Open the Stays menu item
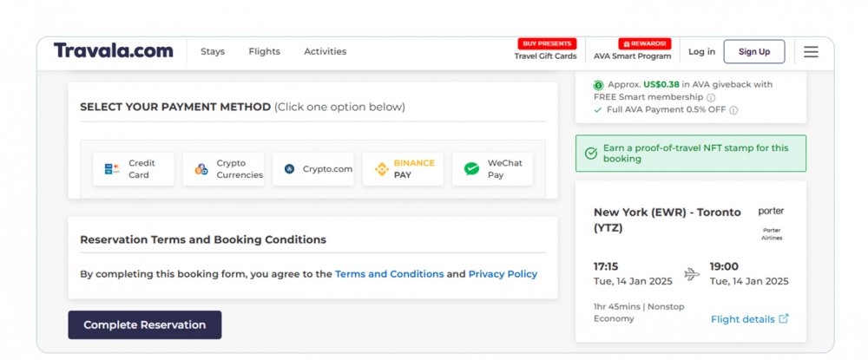This screenshot has height=360, width=868. coord(213,51)
